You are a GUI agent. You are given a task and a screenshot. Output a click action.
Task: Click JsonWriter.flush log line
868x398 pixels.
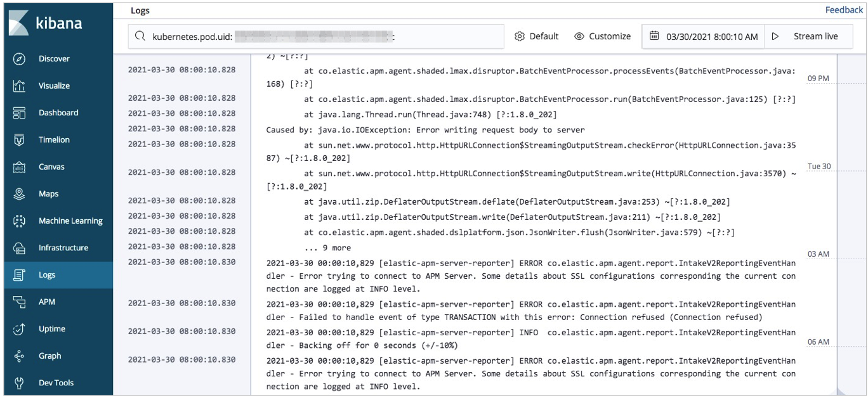point(519,233)
